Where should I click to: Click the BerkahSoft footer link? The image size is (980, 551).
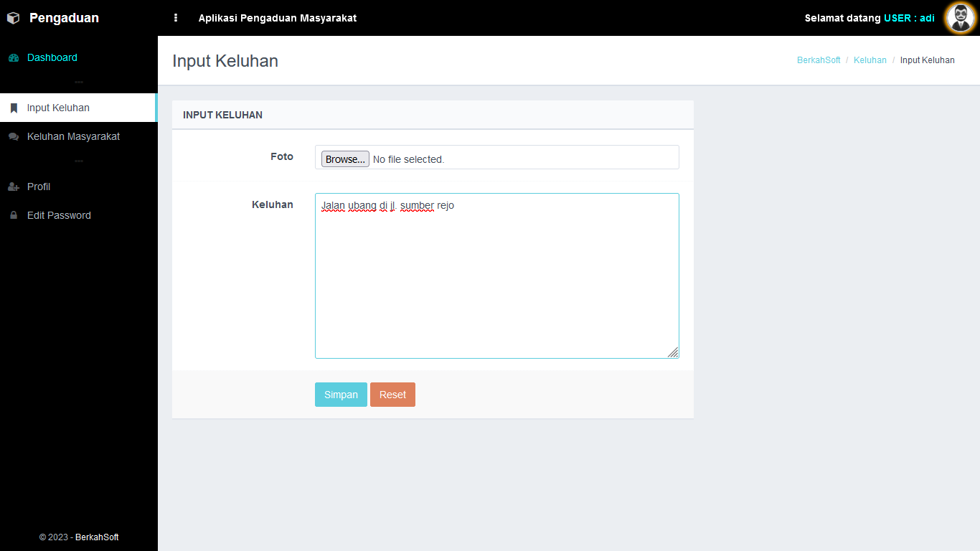(97, 537)
